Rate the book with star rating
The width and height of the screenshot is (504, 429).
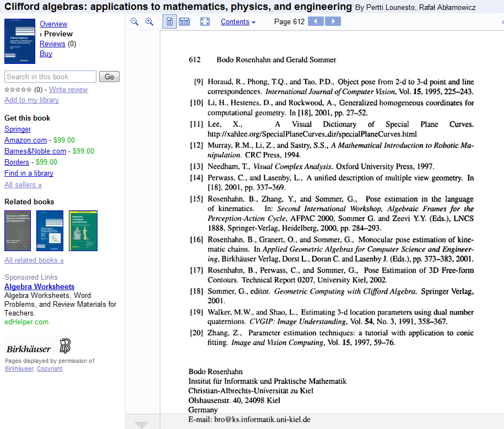[18, 89]
